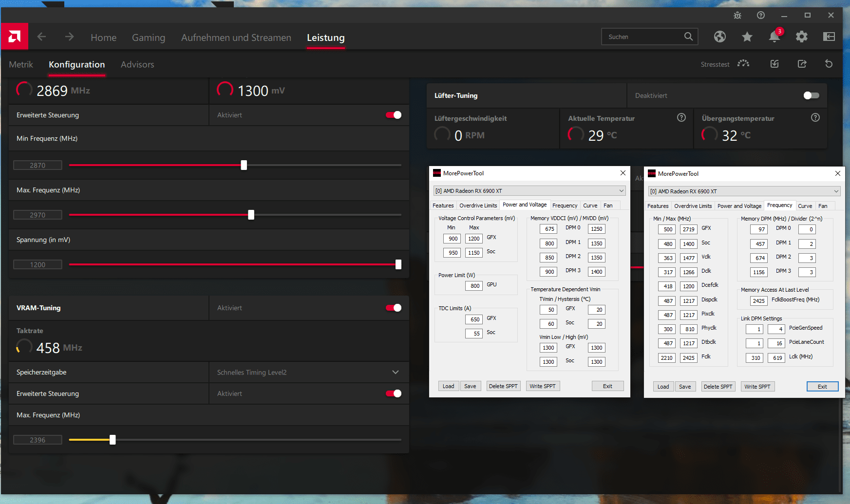Click Write SPPT in right MorePowerTool
Image resolution: width=850 pixels, height=504 pixels.
[757, 387]
